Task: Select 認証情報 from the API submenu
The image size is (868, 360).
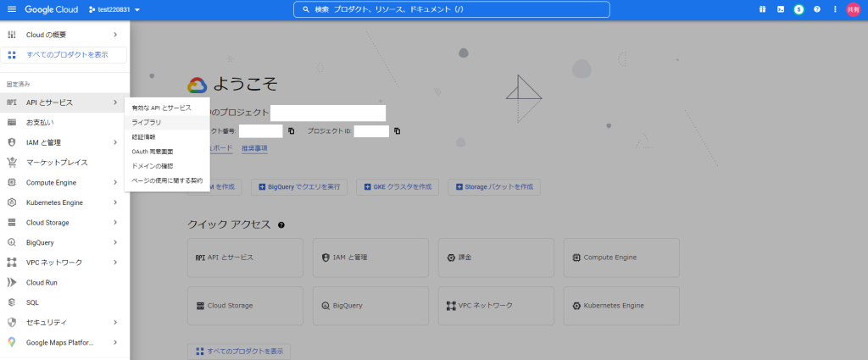Action: [x=144, y=137]
